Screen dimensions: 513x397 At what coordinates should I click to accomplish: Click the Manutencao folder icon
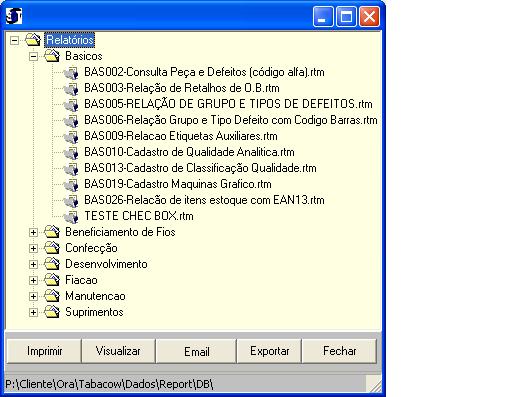[x=52, y=296]
